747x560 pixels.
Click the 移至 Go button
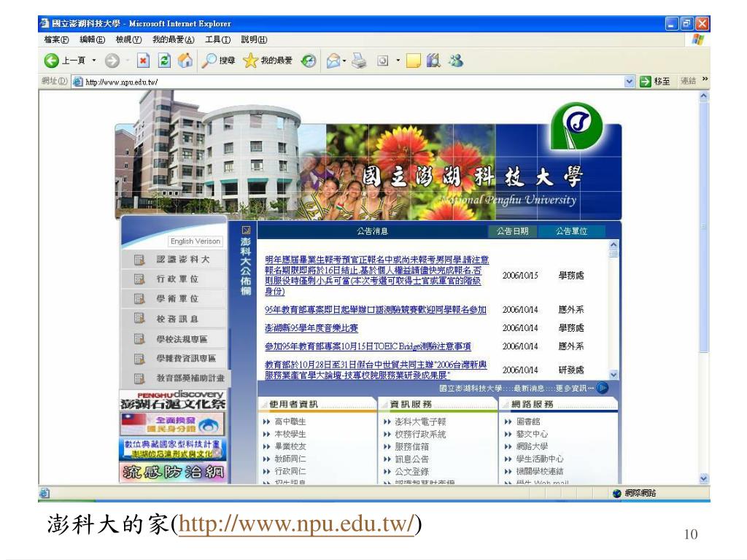click(654, 82)
